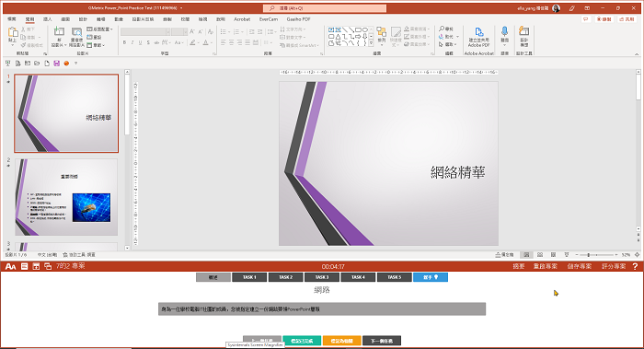Click the Paste icon in the Clipboard group
Image resolution: width=644 pixels, height=349 pixels.
(12, 32)
